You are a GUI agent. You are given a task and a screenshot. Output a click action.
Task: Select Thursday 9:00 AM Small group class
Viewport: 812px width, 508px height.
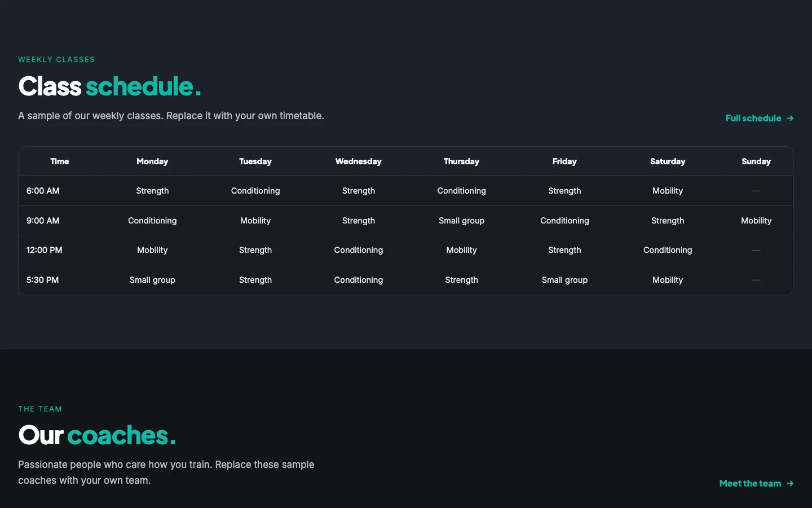(462, 221)
